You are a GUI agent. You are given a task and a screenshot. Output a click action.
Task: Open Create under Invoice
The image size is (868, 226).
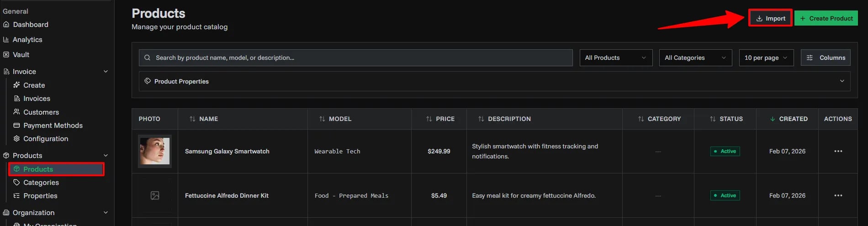pos(34,85)
